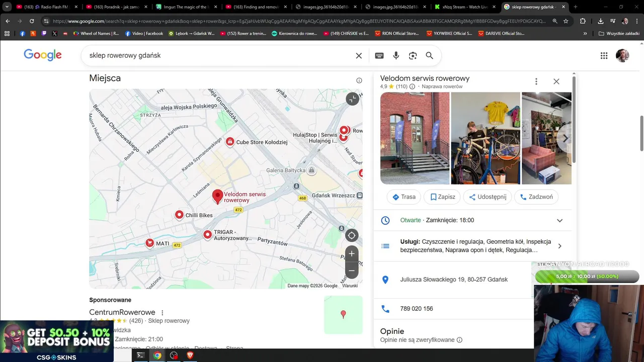Viewport: 644px width, 362px height.
Task: Click the info icon beside the 110 reviews
Action: pyautogui.click(x=412, y=86)
